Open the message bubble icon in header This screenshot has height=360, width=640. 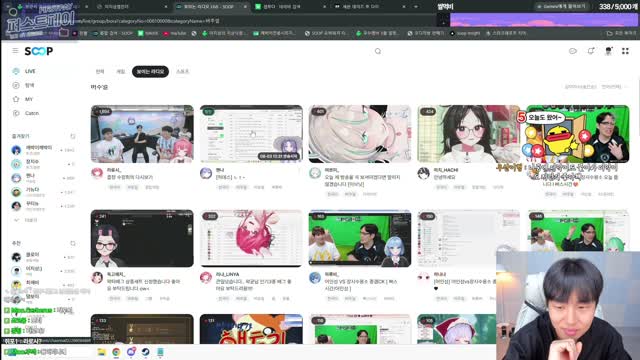[x=573, y=51]
